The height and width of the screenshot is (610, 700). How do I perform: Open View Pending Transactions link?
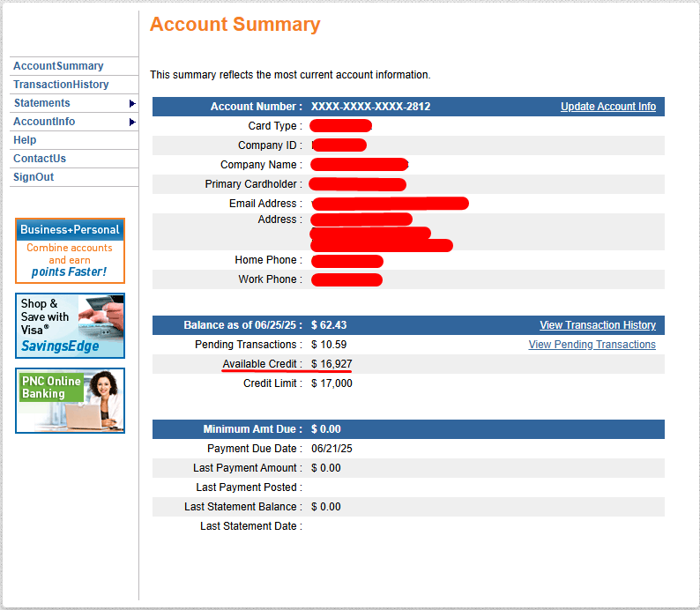pos(592,345)
